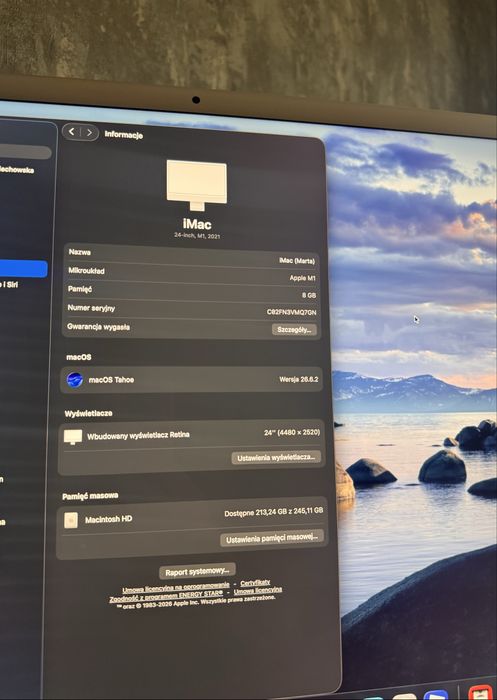Click Dostępne 213,24 GB z 245,11 GB text
Image resolution: width=497 pixels, height=700 pixels.
[274, 512]
